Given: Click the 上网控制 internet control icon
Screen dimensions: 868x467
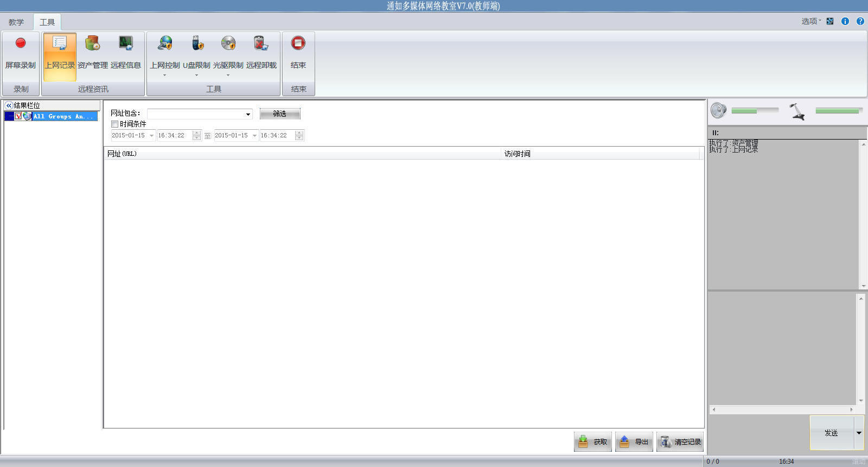Looking at the screenshot, I should pyautogui.click(x=165, y=44).
